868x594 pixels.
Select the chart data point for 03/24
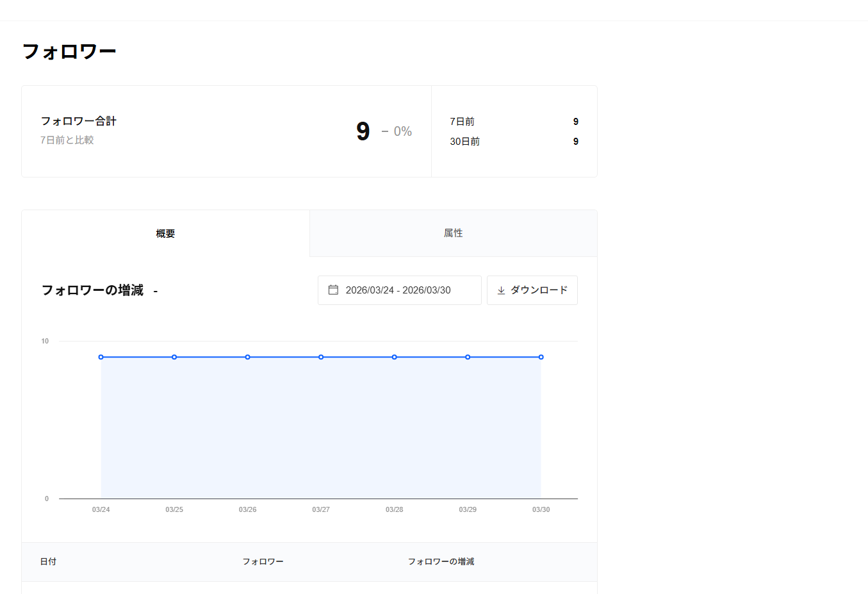point(101,357)
